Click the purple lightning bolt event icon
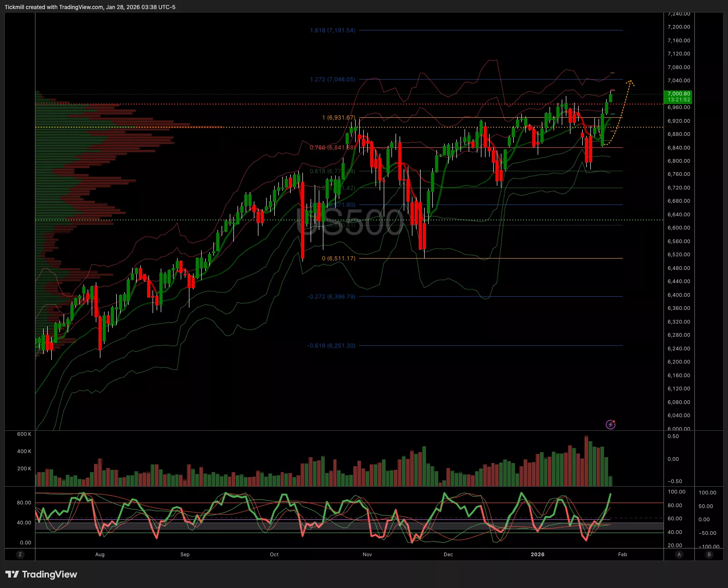The image size is (728, 588). point(610,424)
